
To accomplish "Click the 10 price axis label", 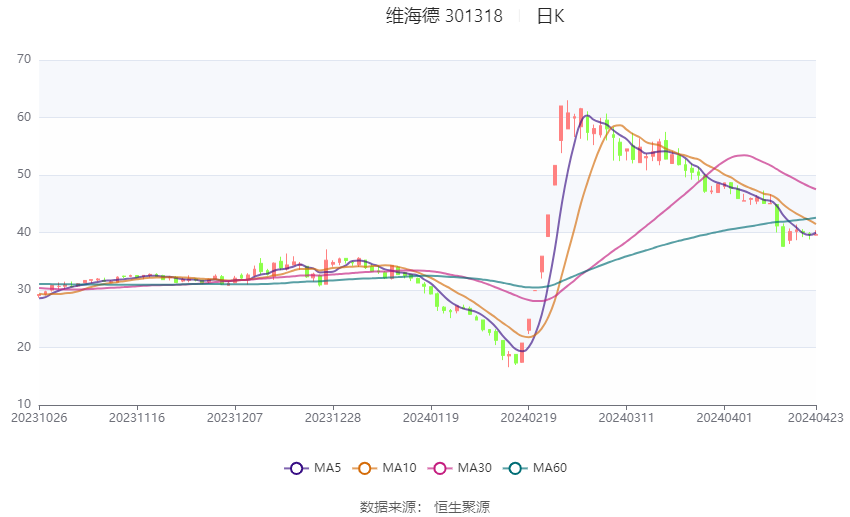I will click(x=24, y=404).
